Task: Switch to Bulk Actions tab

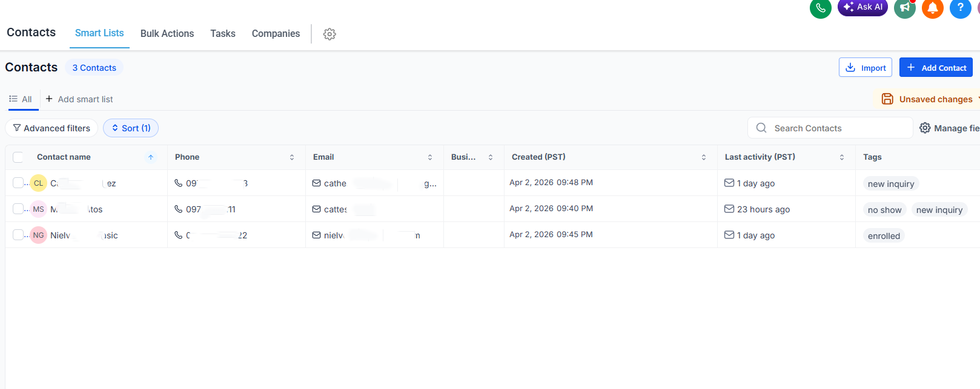Action: coord(167,34)
